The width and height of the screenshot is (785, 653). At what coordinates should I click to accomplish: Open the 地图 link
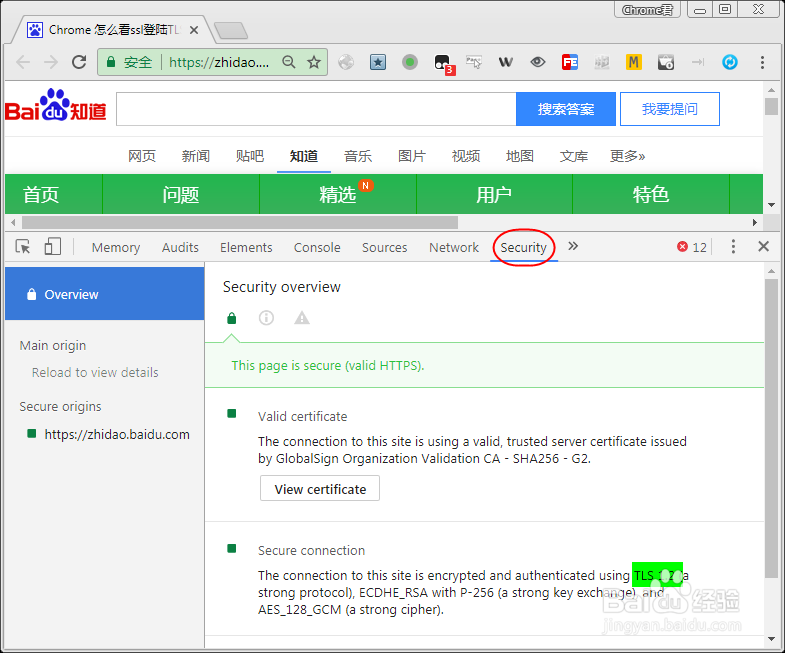coord(520,156)
